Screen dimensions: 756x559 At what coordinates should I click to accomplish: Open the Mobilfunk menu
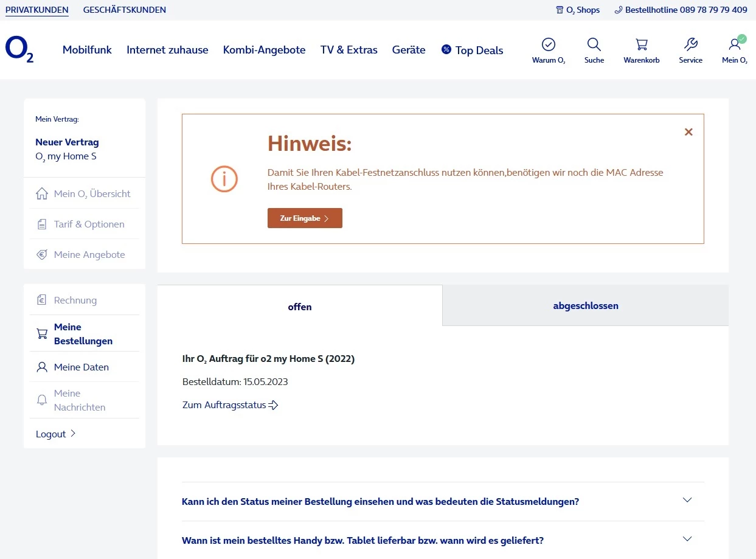pos(87,50)
